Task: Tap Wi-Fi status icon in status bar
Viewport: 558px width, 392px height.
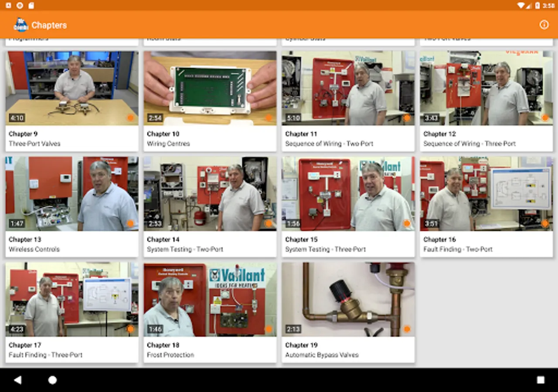Action: click(521, 5)
